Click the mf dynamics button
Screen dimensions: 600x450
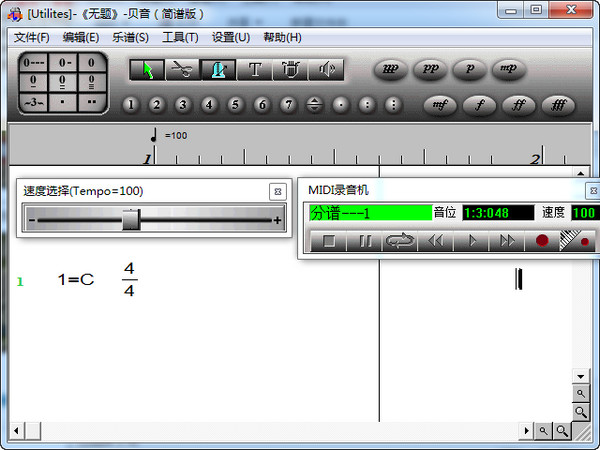tap(439, 103)
